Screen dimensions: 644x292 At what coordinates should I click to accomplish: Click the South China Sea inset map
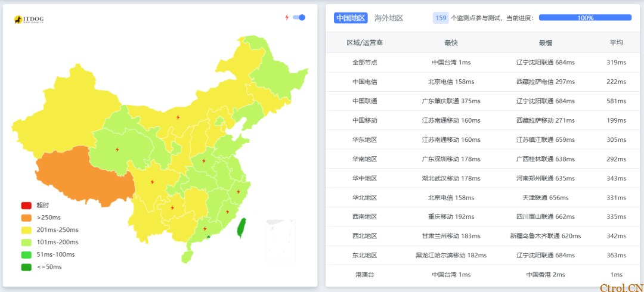click(280, 241)
